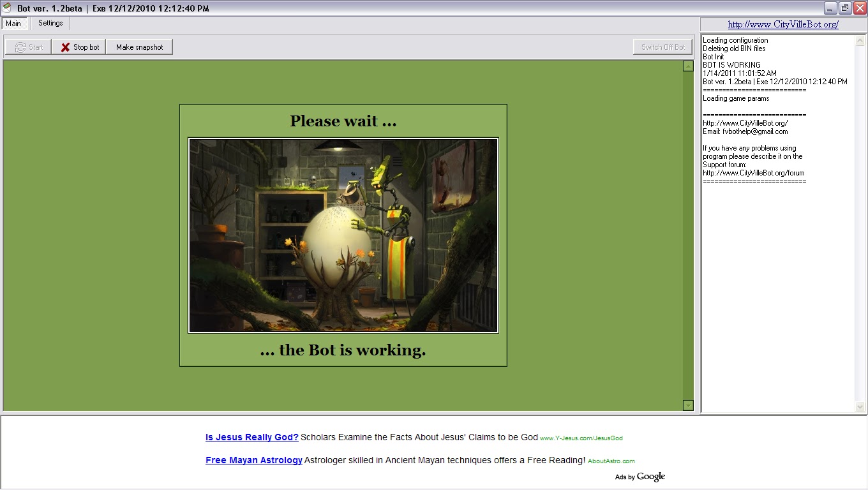The width and height of the screenshot is (868, 490).
Task: Click the CityVilleBot.org/forum log line
Action: [754, 173]
